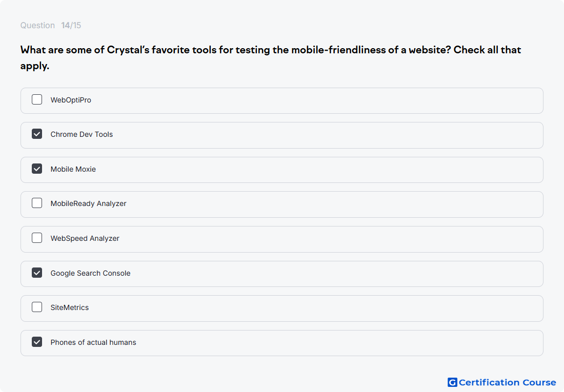Click the Mobile Moxie label text
The width and height of the screenshot is (564, 392).
tap(73, 169)
